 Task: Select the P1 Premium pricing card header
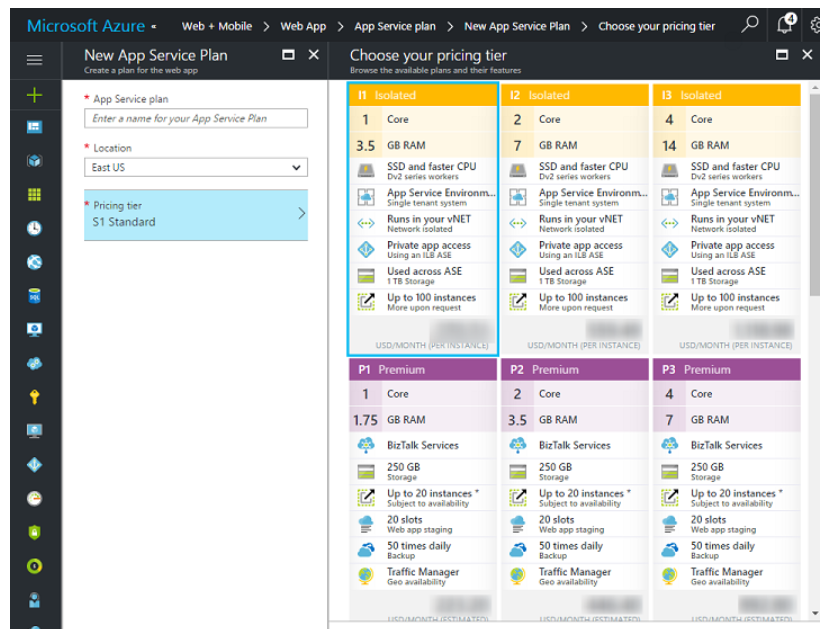(423, 370)
